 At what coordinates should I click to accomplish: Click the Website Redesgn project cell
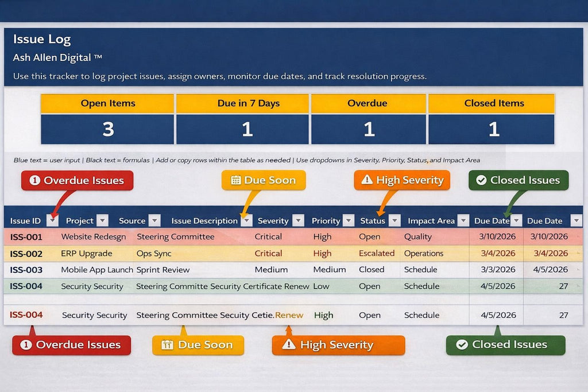click(x=94, y=237)
